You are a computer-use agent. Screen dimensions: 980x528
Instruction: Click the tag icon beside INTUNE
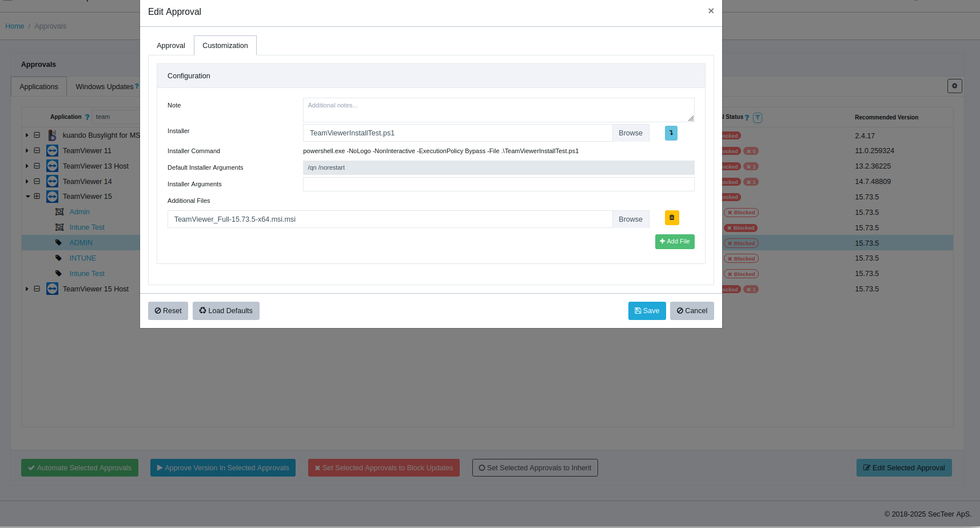pyautogui.click(x=58, y=258)
